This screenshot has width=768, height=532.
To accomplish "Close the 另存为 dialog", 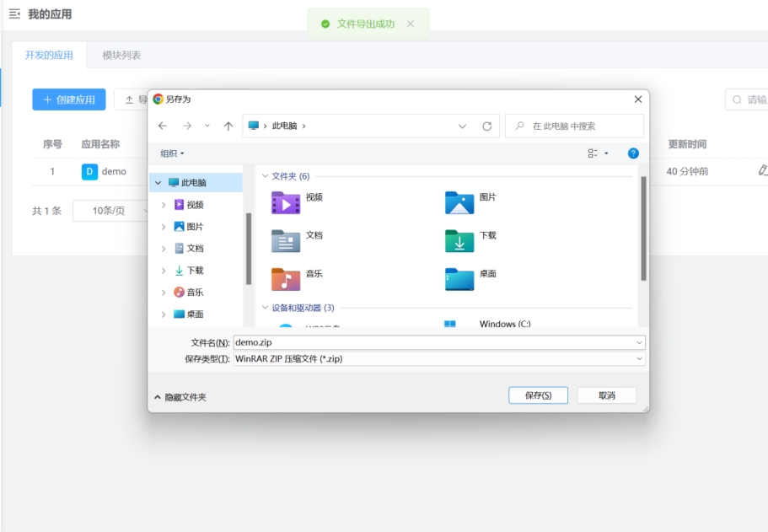I will coord(637,99).
